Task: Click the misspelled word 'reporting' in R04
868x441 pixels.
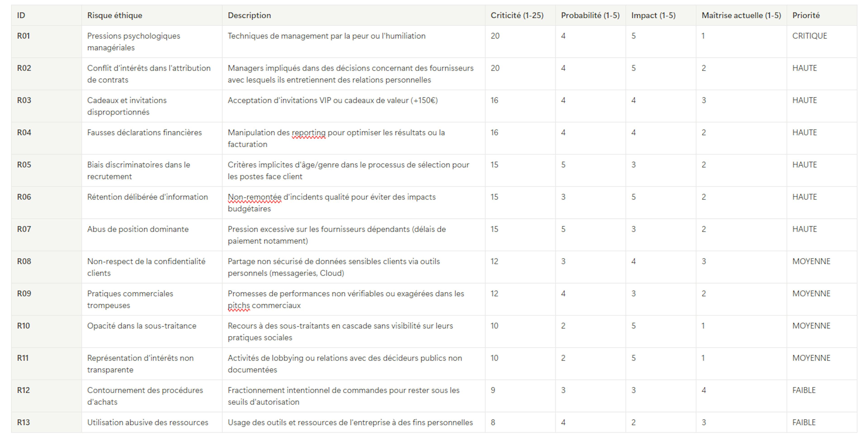Action: click(x=309, y=133)
